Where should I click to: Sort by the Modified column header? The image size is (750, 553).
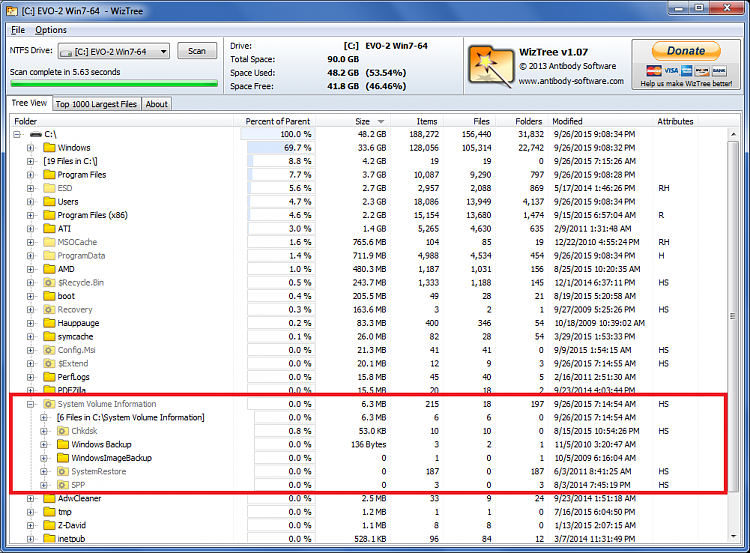pos(601,121)
